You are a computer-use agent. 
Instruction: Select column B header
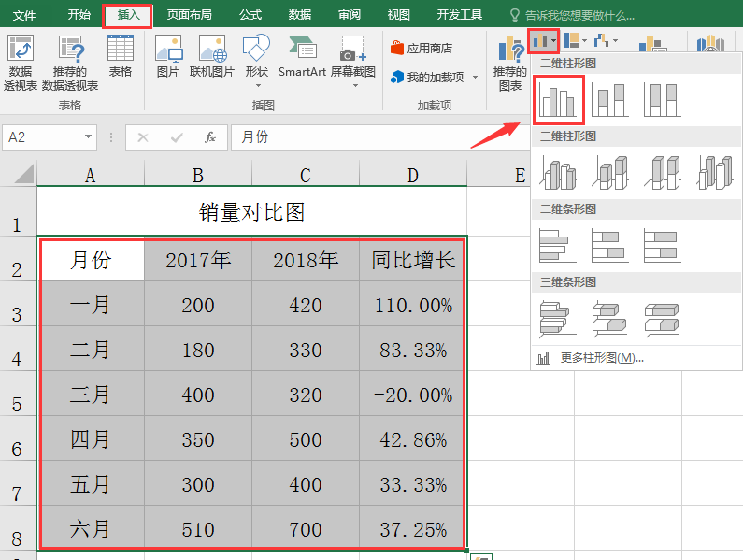click(197, 175)
